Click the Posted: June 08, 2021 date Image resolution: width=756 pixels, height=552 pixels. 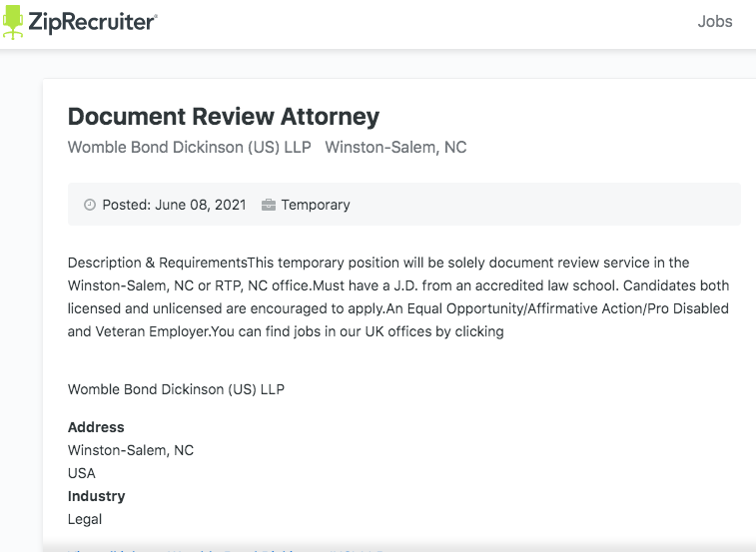[x=174, y=205]
